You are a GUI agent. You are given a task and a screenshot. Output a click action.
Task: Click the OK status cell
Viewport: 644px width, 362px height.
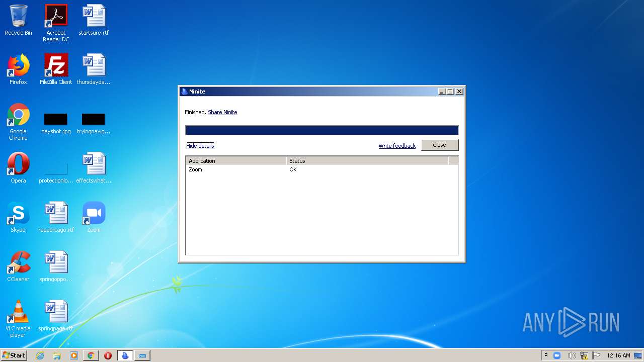click(x=293, y=169)
